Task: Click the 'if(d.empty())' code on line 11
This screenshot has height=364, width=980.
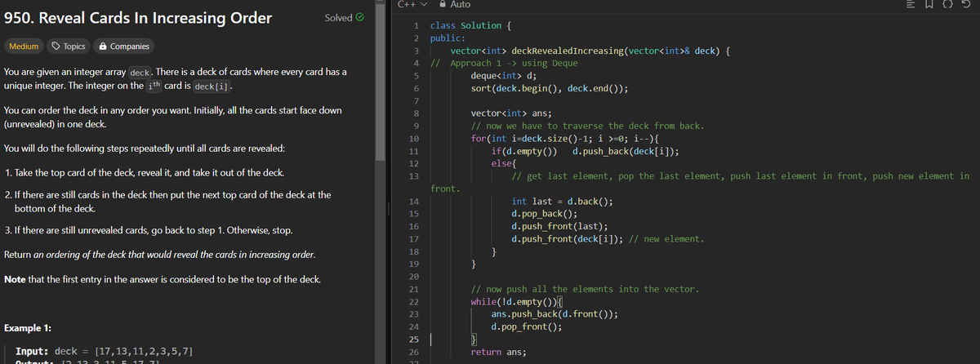Action: [524, 151]
